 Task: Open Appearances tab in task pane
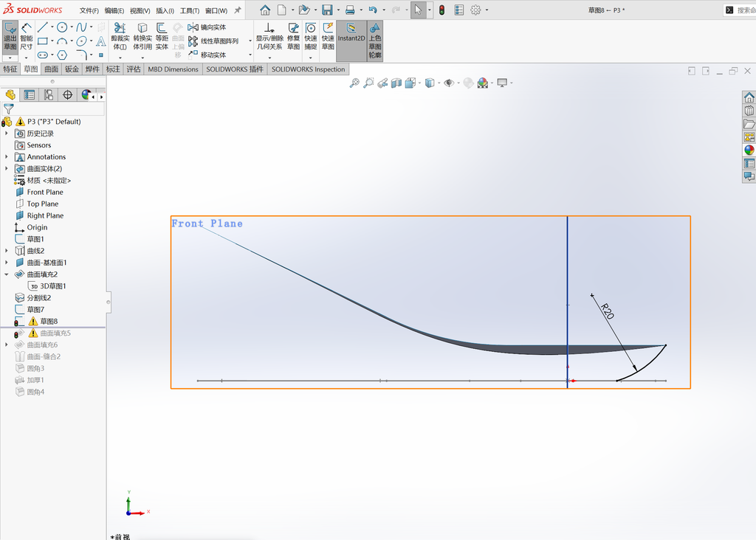click(x=749, y=150)
